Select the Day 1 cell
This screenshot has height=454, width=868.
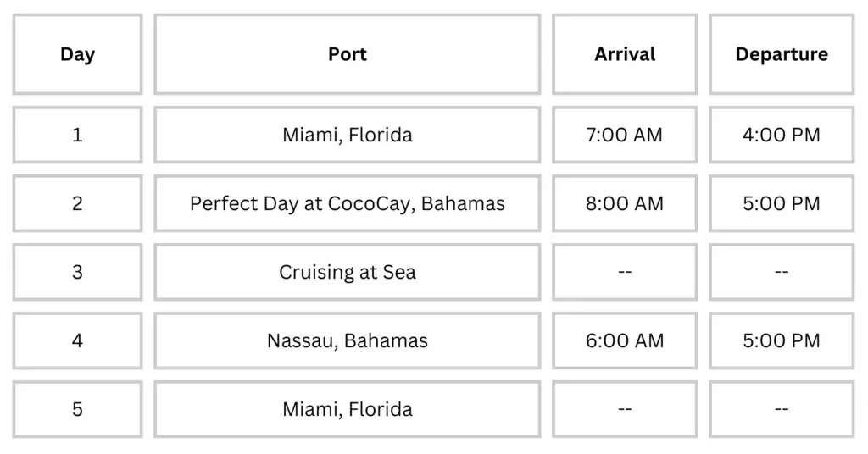pos(77,135)
